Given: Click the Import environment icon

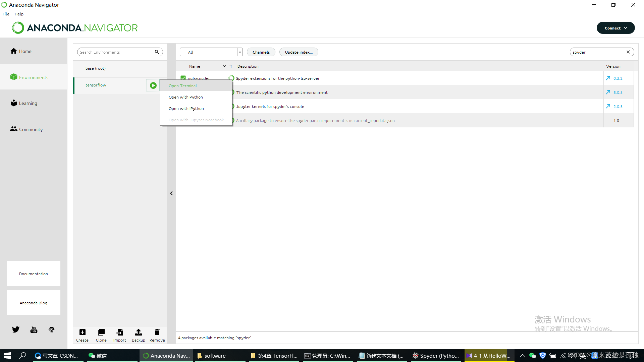Looking at the screenshot, I should click(x=120, y=332).
